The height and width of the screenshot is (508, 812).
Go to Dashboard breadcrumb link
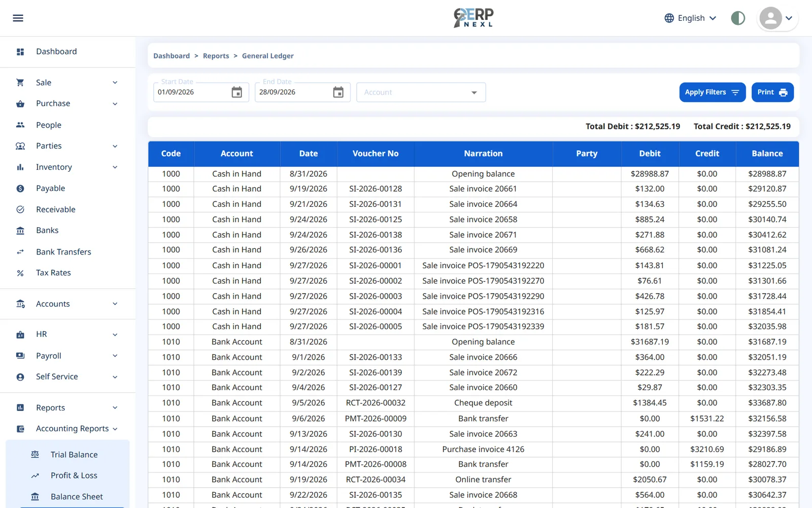172,56
